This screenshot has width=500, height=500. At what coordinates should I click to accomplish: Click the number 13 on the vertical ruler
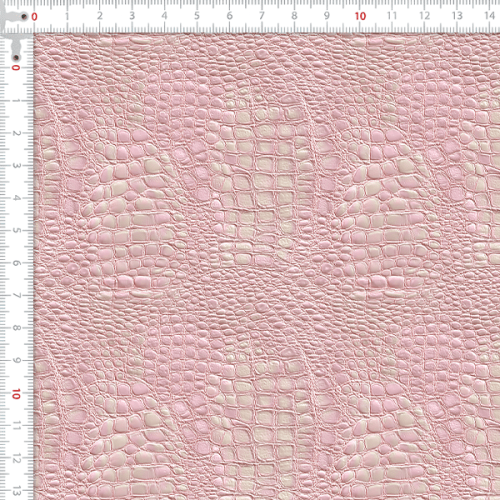pyautogui.click(x=16, y=491)
